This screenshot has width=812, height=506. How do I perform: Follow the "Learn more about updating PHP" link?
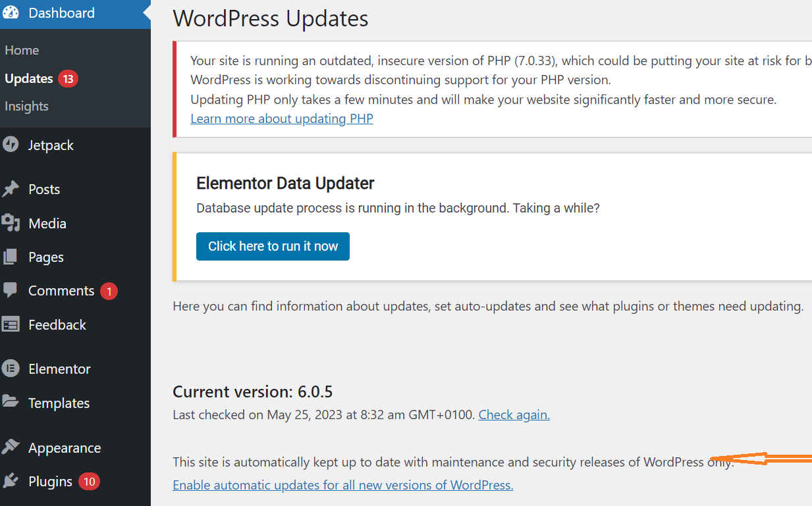(x=281, y=119)
